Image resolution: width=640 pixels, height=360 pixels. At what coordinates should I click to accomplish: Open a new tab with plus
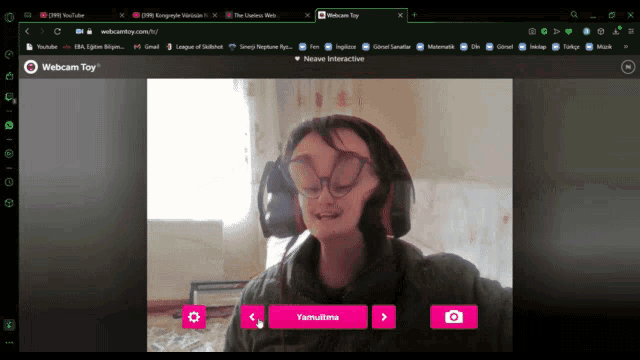pos(414,15)
